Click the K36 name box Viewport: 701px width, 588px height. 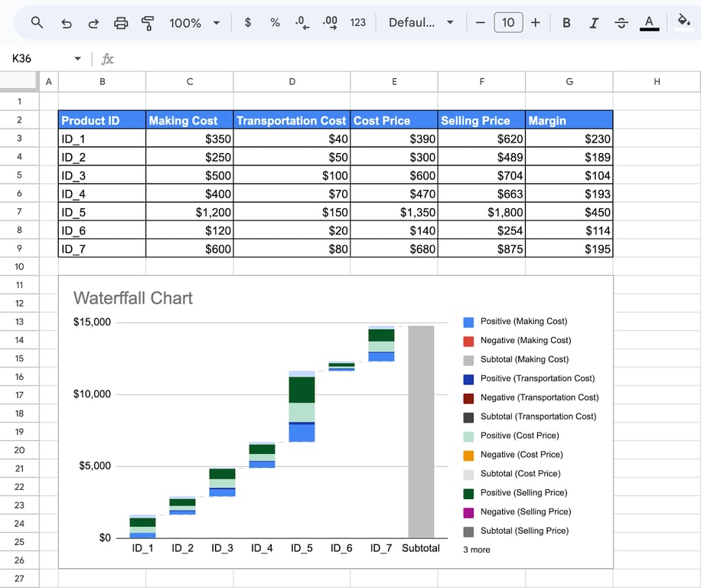(21, 59)
